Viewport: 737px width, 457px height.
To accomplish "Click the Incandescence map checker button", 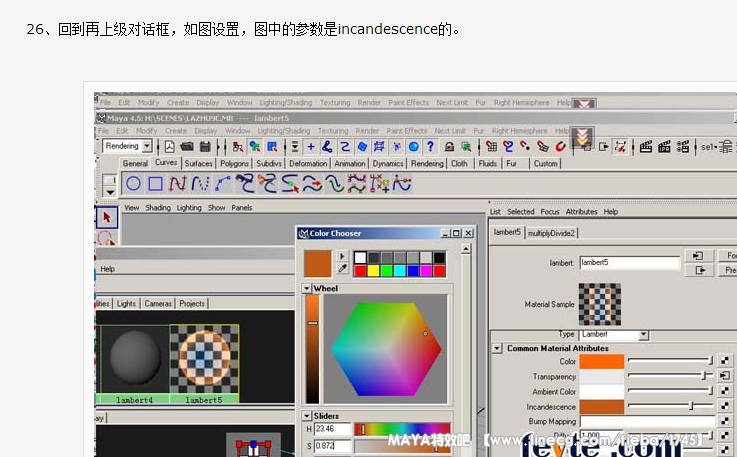I will (725, 406).
